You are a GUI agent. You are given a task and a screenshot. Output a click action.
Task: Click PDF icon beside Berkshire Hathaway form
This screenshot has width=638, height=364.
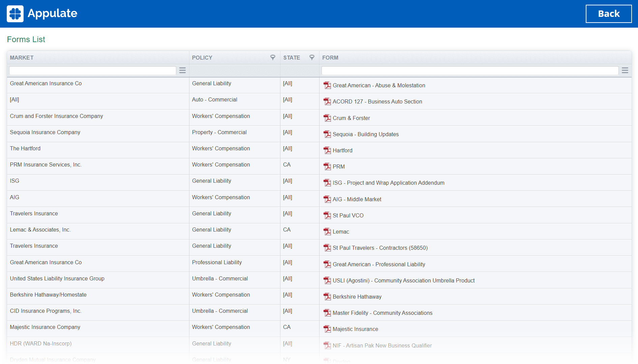tap(327, 297)
